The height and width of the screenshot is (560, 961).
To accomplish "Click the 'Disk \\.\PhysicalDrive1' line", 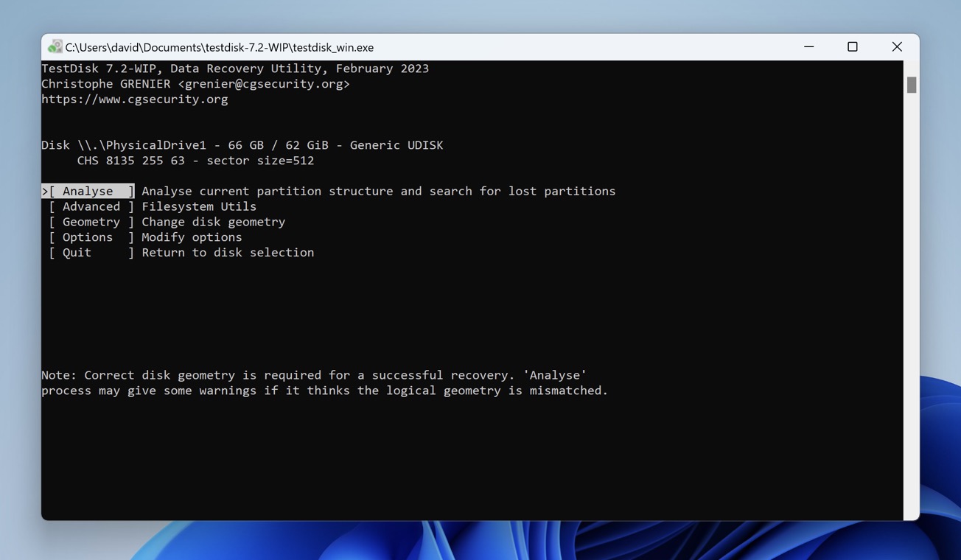I will 242,145.
